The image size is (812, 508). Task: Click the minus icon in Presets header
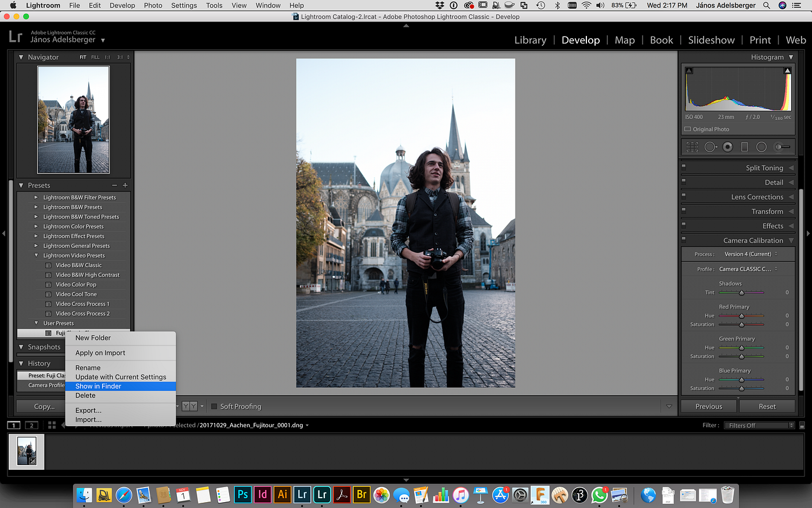(114, 185)
